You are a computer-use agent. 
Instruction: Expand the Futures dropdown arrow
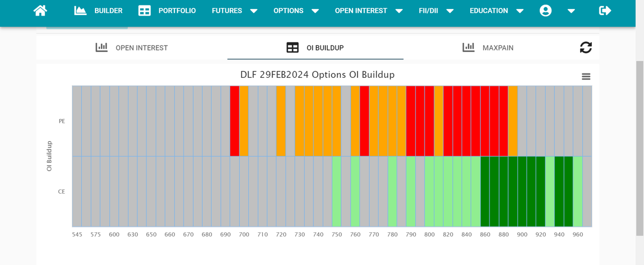tap(254, 11)
